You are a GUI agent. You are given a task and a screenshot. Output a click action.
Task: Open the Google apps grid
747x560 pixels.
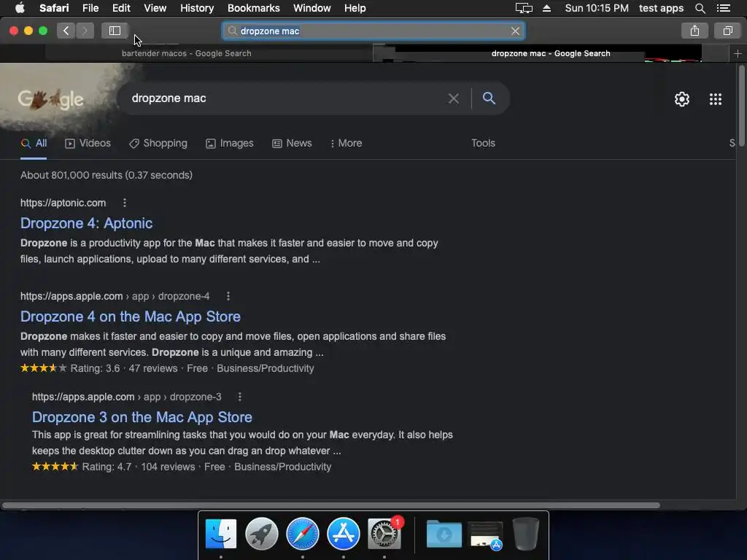[715, 99]
